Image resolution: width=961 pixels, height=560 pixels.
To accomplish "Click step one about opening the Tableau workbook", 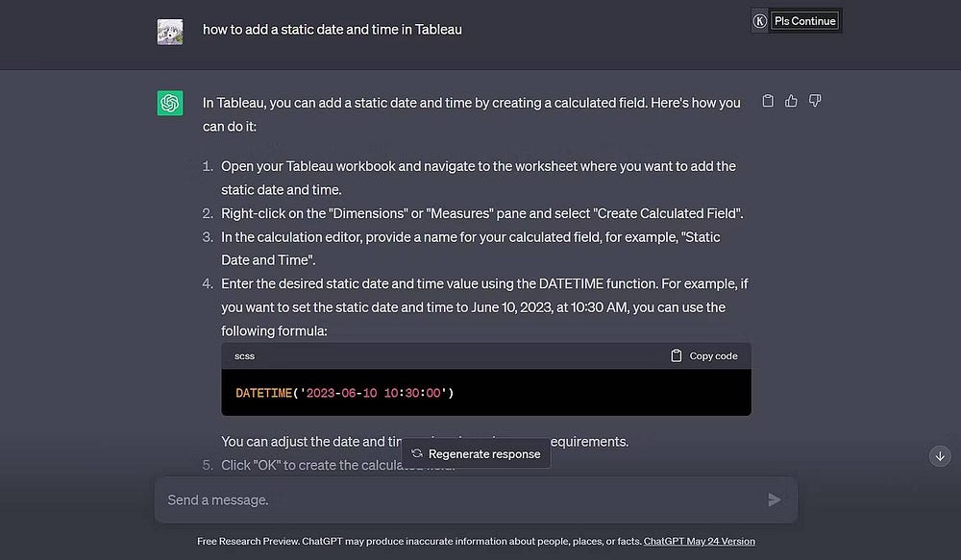I will 478,166.
